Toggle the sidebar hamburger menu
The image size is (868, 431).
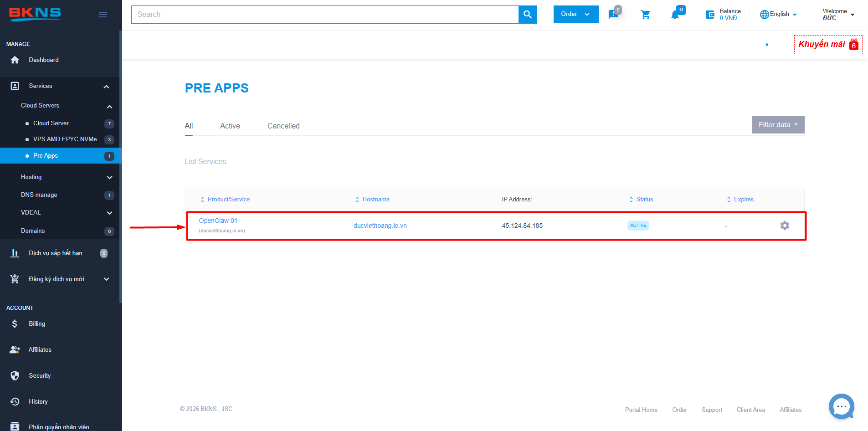pyautogui.click(x=103, y=15)
